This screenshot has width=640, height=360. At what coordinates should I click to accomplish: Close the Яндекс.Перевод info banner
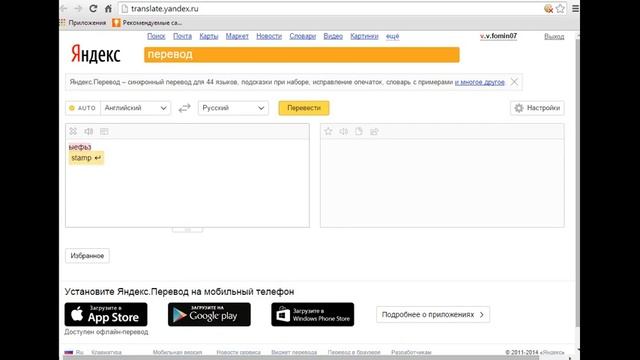514,82
